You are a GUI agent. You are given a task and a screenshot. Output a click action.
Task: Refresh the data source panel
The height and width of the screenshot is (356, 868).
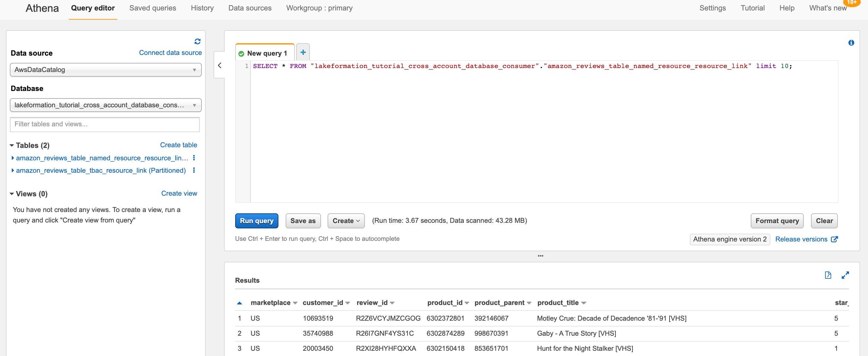pos(198,41)
